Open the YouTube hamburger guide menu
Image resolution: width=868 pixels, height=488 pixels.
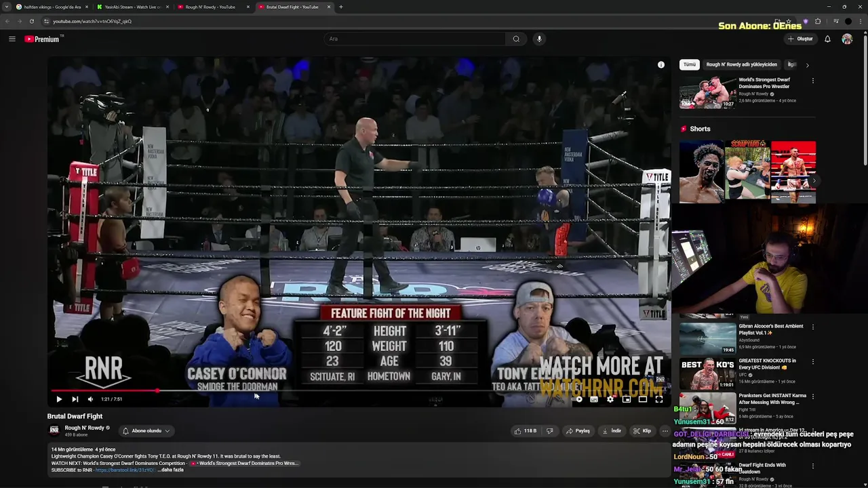pos(12,39)
